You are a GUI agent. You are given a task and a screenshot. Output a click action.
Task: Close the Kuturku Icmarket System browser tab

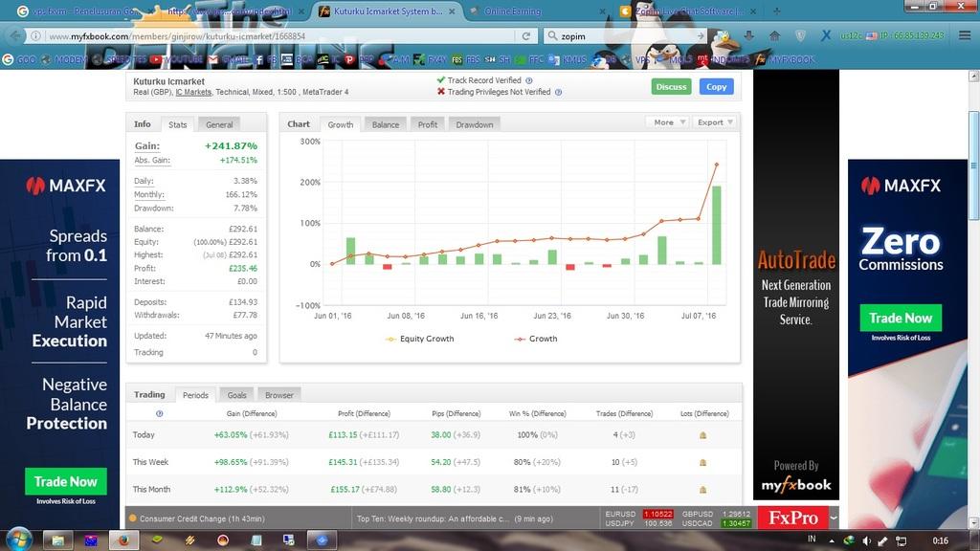click(x=452, y=11)
